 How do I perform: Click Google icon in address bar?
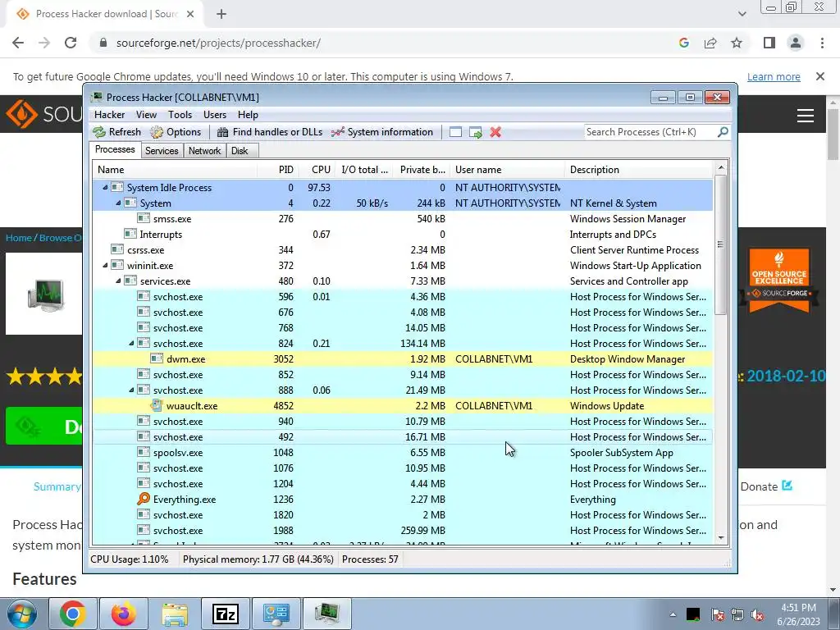pyautogui.click(x=684, y=43)
